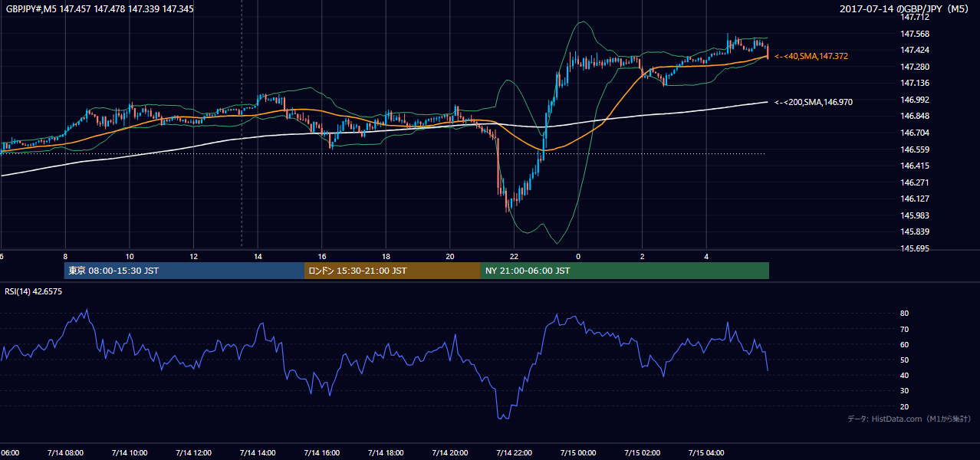Click the London 15:30-21:00 JST session bar
This screenshot has height=460, width=980.
click(393, 271)
